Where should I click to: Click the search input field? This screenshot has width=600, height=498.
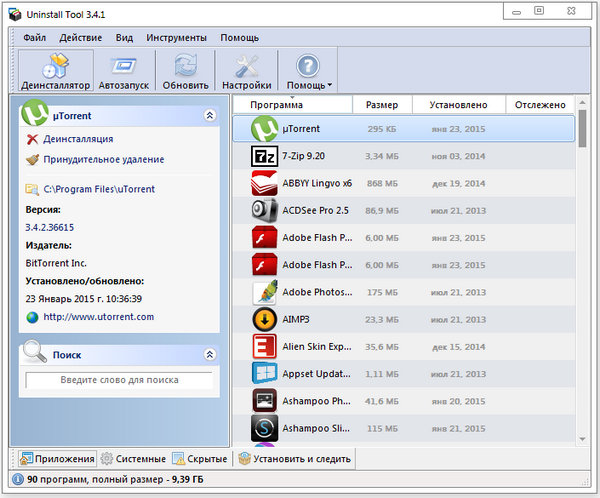pos(119,380)
